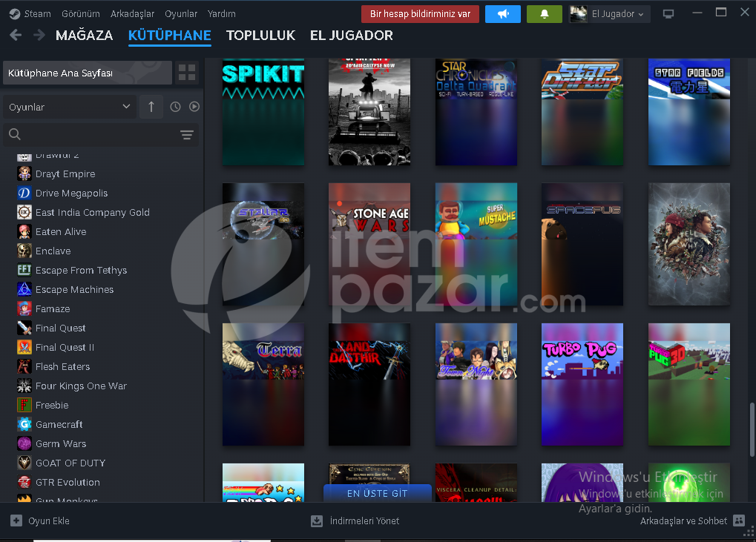Click the search magnifier icon
756x542 pixels.
(15, 134)
